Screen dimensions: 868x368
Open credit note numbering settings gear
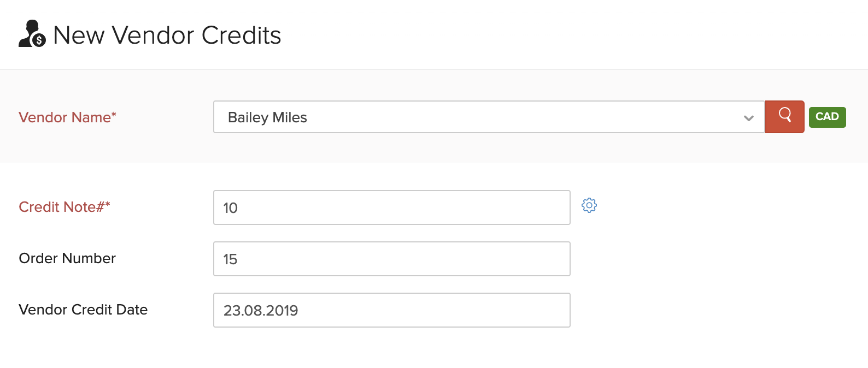pos(589,205)
